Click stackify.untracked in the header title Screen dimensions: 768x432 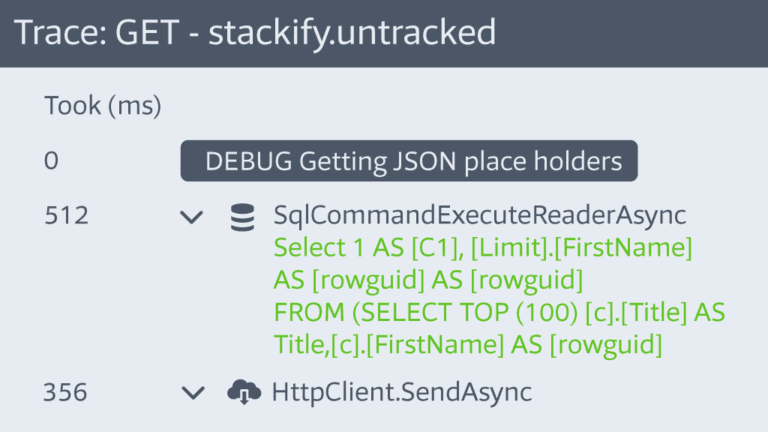click(x=352, y=34)
